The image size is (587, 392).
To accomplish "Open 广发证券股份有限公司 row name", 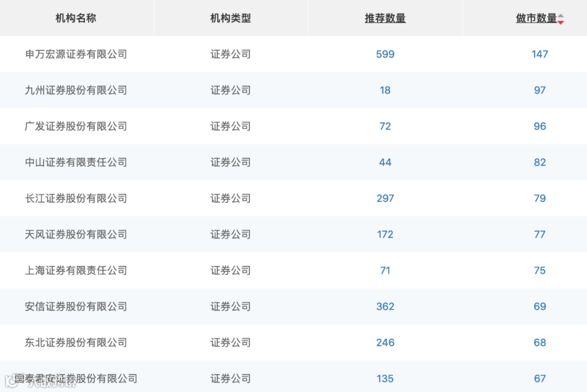I will coord(76,126).
